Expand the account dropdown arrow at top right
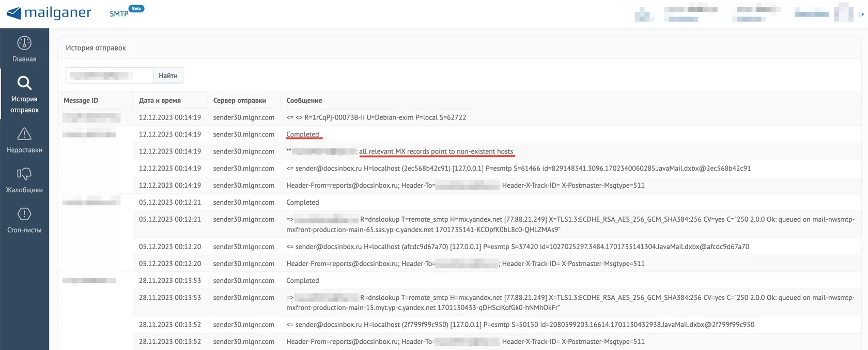This screenshot has height=350, width=868. (863, 14)
